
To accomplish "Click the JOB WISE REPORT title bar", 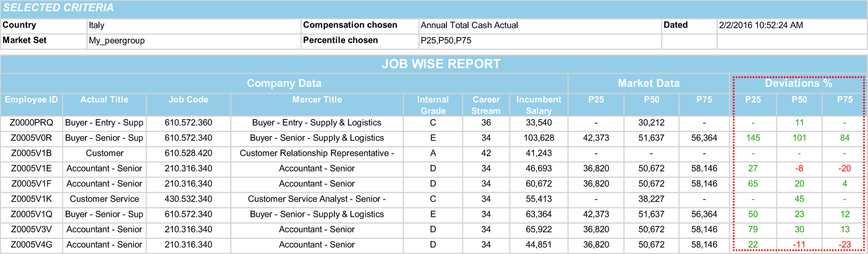I will coord(441,64).
